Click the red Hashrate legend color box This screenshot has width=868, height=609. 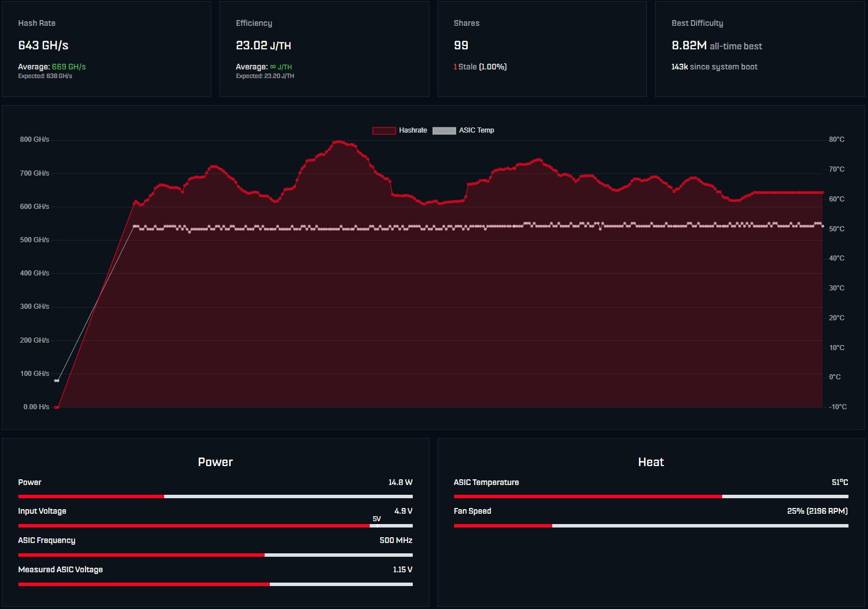point(384,131)
